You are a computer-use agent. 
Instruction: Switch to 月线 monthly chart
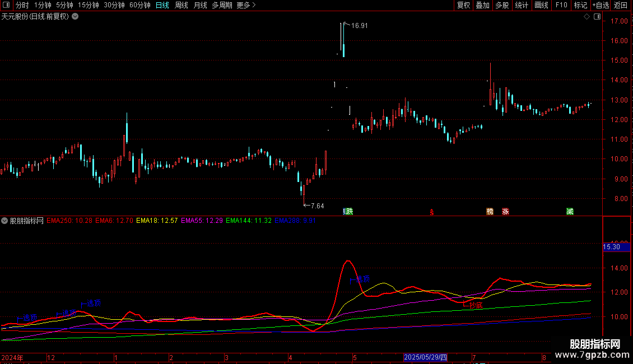[x=200, y=5]
